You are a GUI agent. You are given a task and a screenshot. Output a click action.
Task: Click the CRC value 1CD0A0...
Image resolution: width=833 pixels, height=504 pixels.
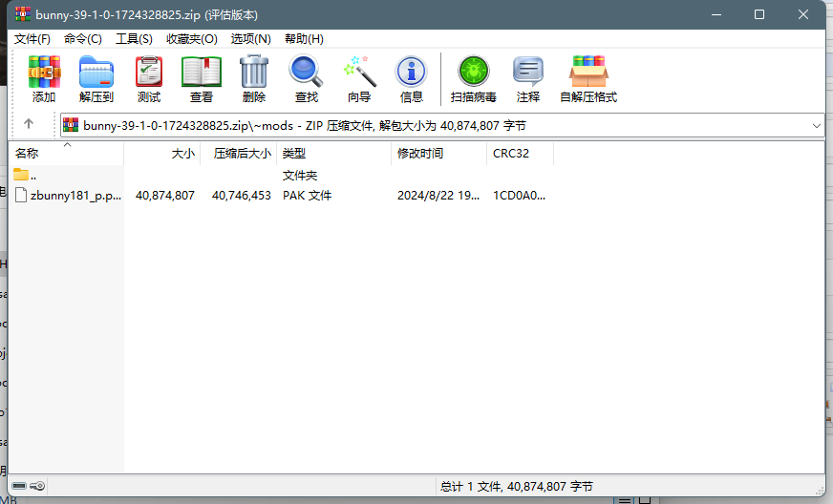(519, 196)
